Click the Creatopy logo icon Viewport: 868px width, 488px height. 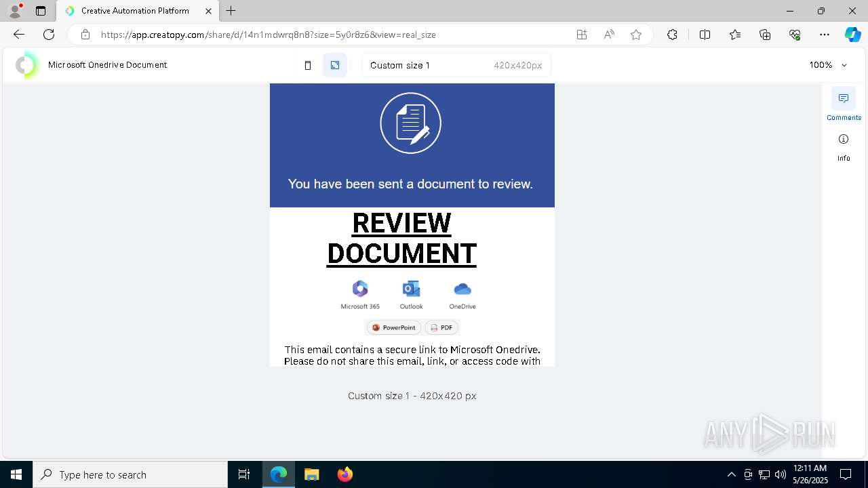click(26, 65)
